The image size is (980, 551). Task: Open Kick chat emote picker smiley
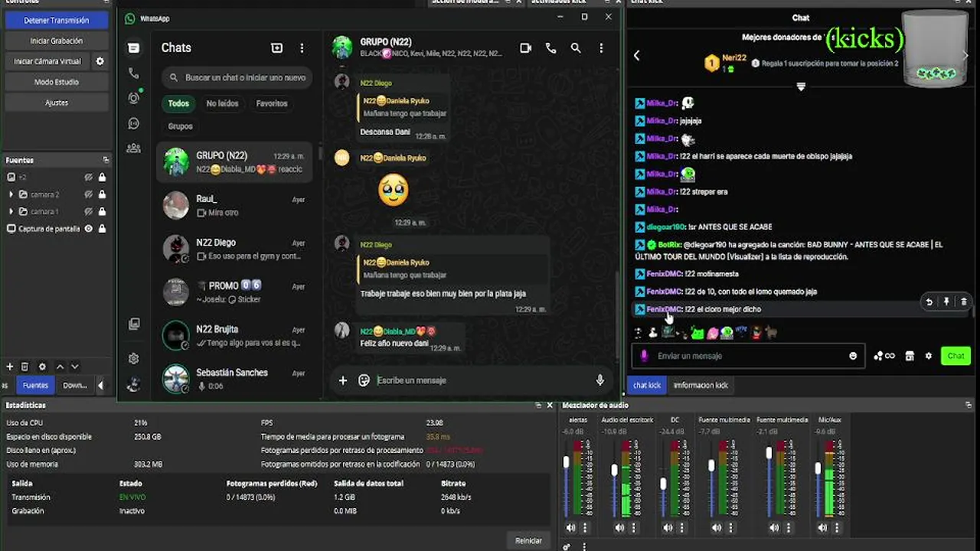pos(853,356)
